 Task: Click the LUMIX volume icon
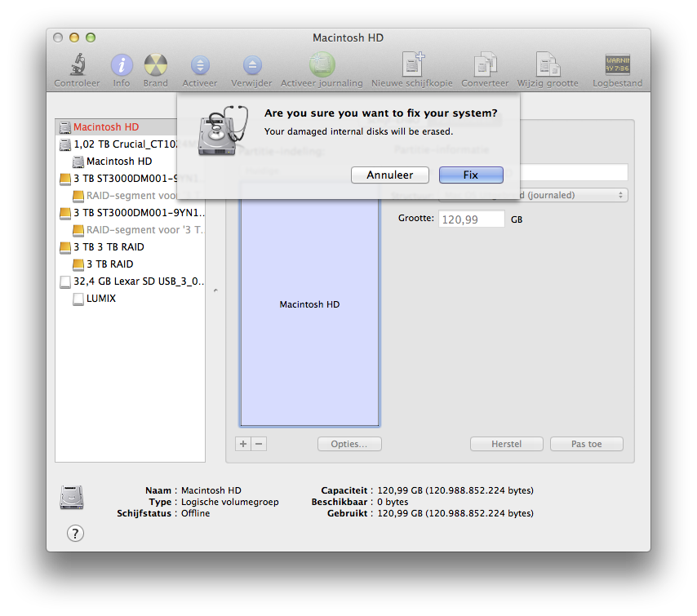78,299
